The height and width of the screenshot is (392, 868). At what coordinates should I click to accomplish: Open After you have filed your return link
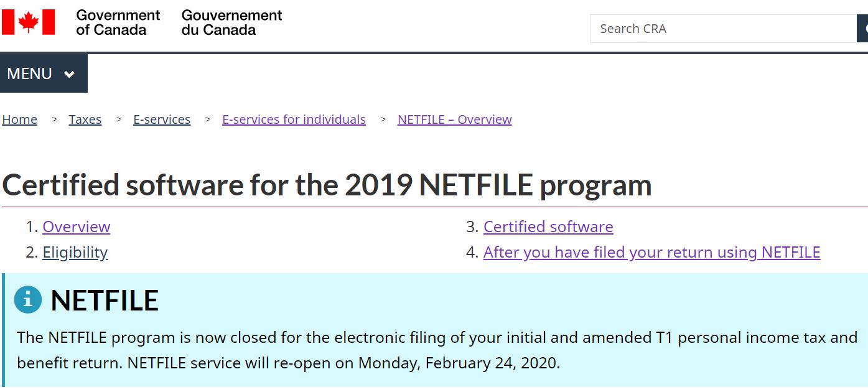(x=651, y=252)
